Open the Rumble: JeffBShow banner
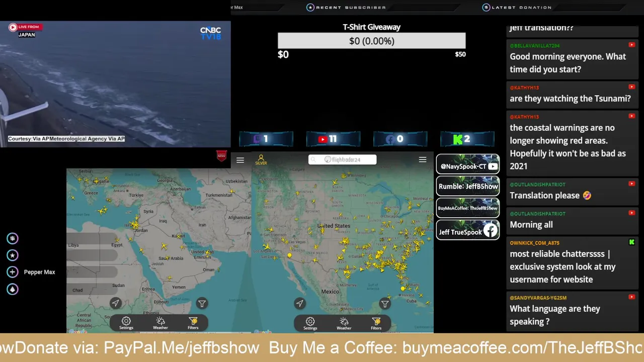The width and height of the screenshot is (644, 362). (468, 186)
